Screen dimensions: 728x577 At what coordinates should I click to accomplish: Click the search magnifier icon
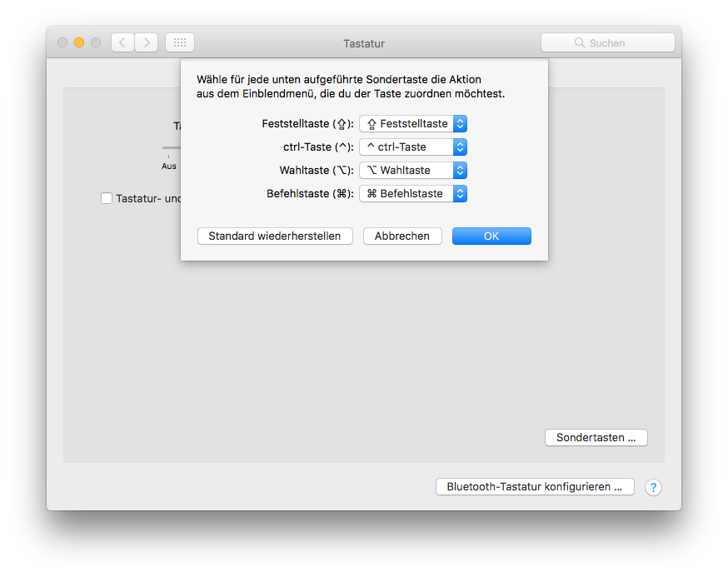[580, 42]
